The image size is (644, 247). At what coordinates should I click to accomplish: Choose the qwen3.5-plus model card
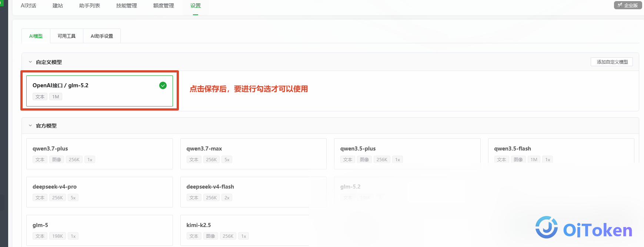(407, 154)
